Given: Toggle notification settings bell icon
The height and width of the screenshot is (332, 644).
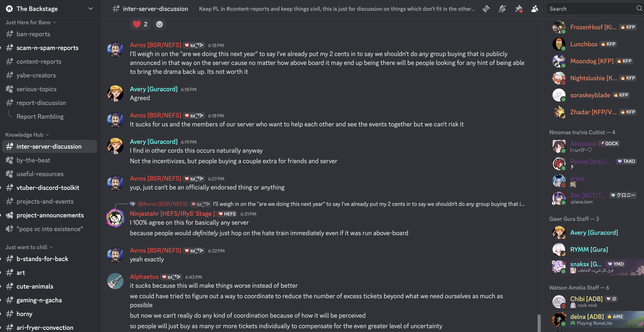Looking at the screenshot, I should pos(502,9).
